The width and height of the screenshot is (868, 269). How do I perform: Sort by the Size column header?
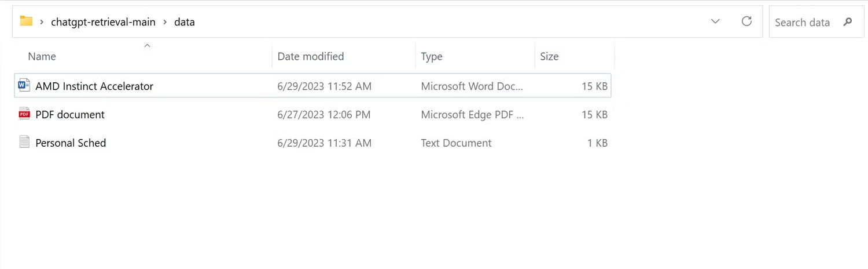pyautogui.click(x=549, y=56)
